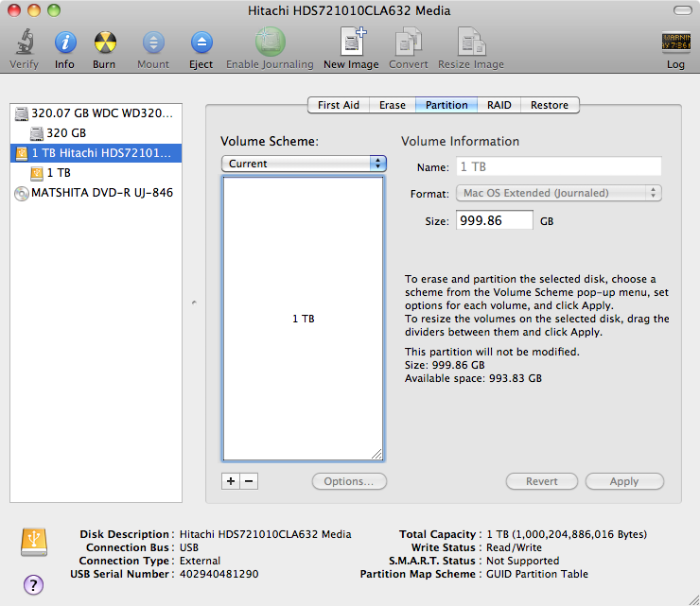
Task: Open the Format popup menu
Action: point(557,193)
